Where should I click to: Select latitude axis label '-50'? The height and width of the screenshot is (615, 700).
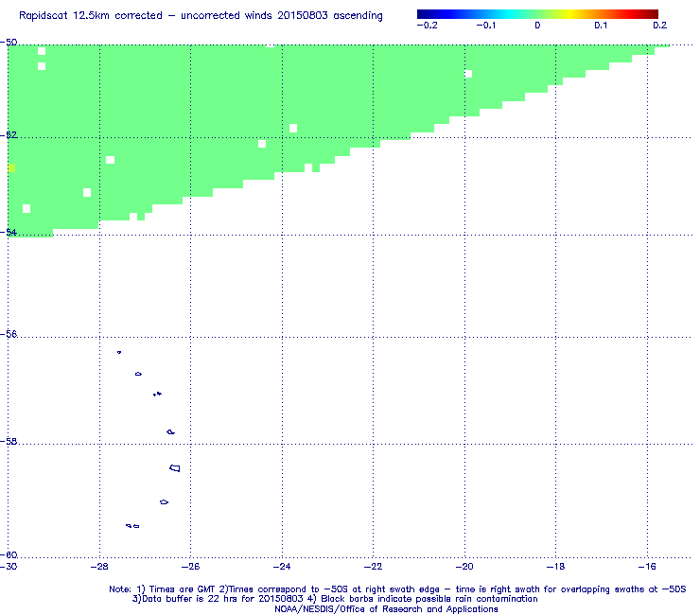[x=9, y=43]
